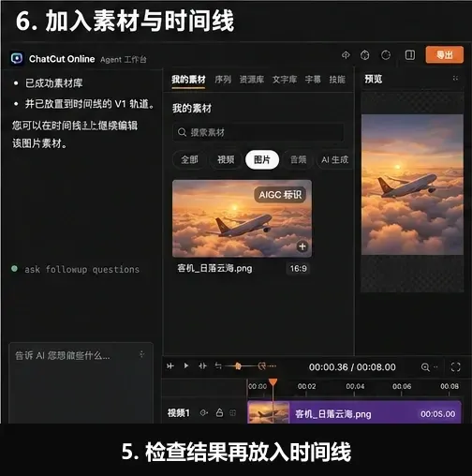The width and height of the screenshot is (472, 476).
Task: Play the timeline with the play button
Action: (x=186, y=365)
